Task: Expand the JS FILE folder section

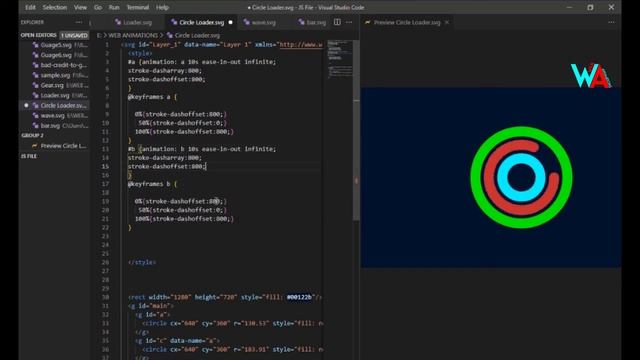Action: (29, 156)
